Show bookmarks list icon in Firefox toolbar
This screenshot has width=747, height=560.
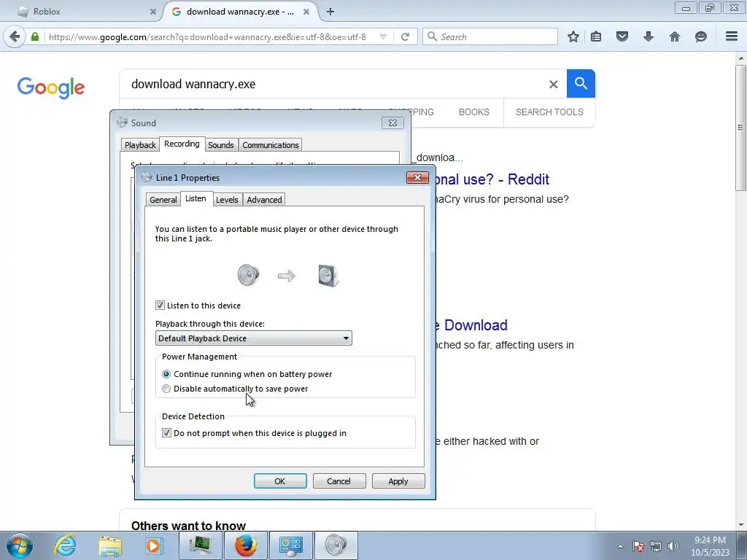[x=596, y=36]
